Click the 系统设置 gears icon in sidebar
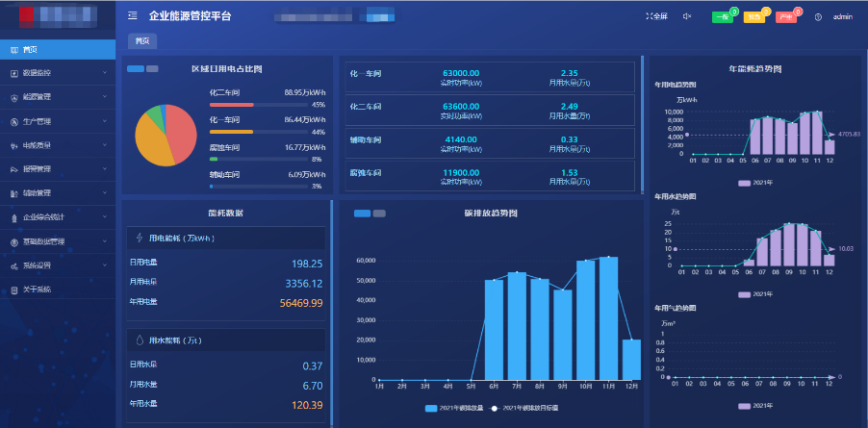Image resolution: width=868 pixels, height=428 pixels. (x=13, y=265)
